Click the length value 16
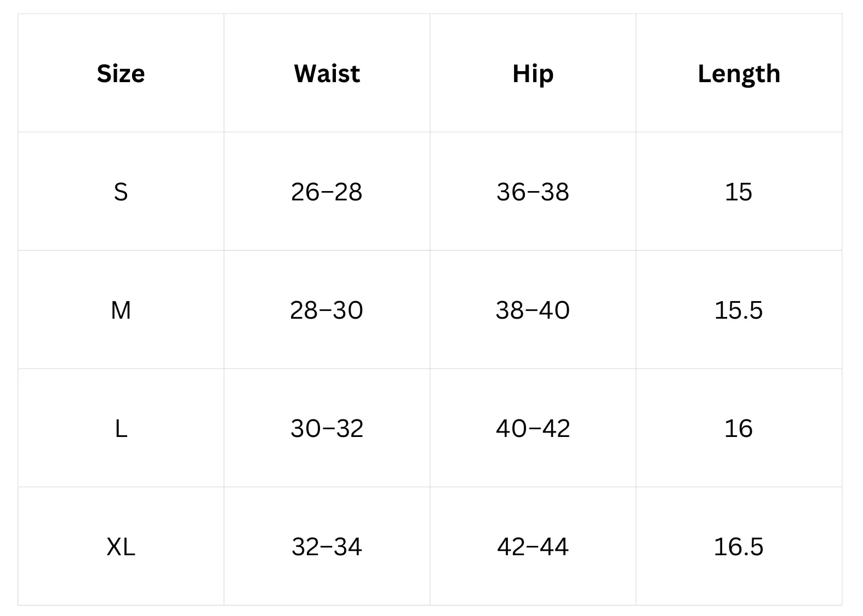Screen dimensions: 863x616 point(739,428)
